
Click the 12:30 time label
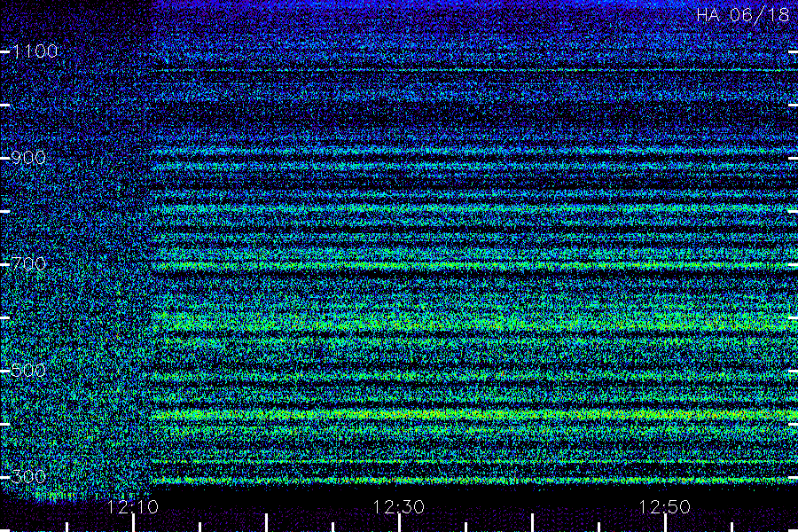[398, 506]
